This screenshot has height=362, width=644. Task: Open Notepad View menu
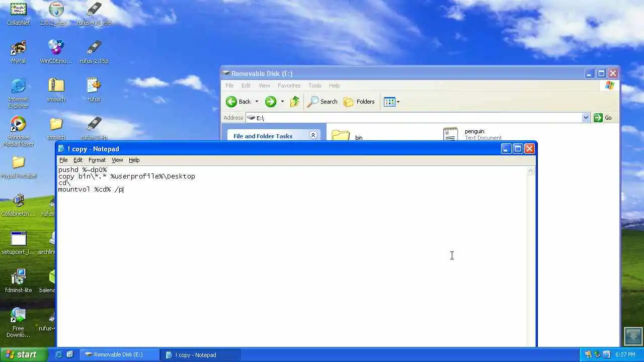(x=117, y=160)
